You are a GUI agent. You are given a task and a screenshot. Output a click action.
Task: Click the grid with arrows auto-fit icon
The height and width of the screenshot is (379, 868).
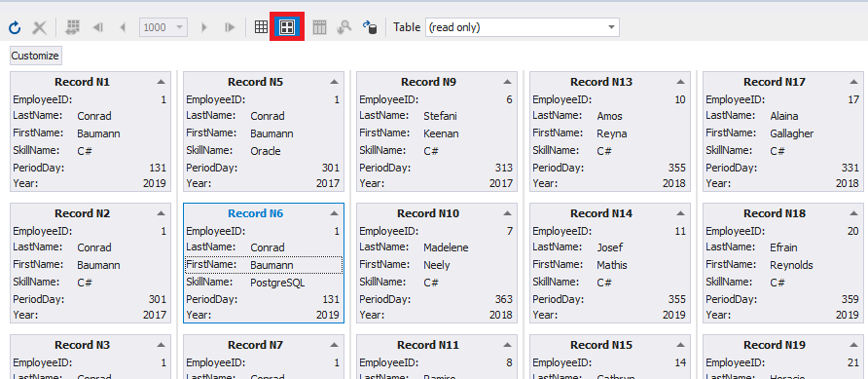pos(73,27)
